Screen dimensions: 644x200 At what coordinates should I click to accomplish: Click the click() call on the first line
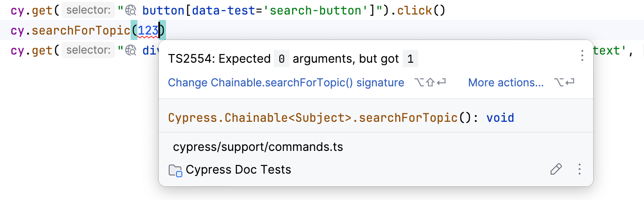(416, 10)
